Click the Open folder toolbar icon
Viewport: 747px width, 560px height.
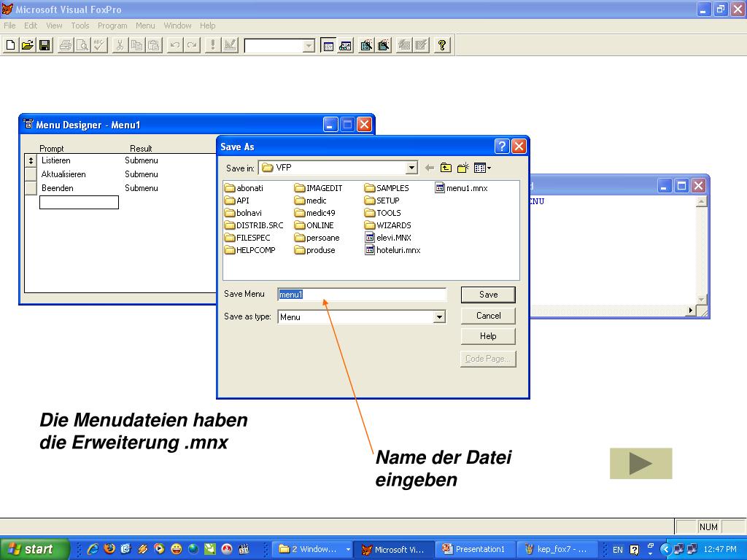[x=28, y=45]
